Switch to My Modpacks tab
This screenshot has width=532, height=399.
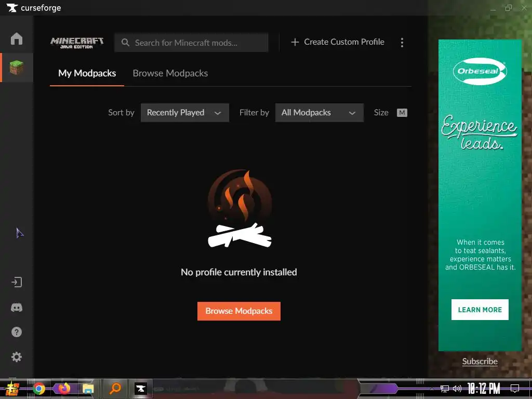[87, 73]
